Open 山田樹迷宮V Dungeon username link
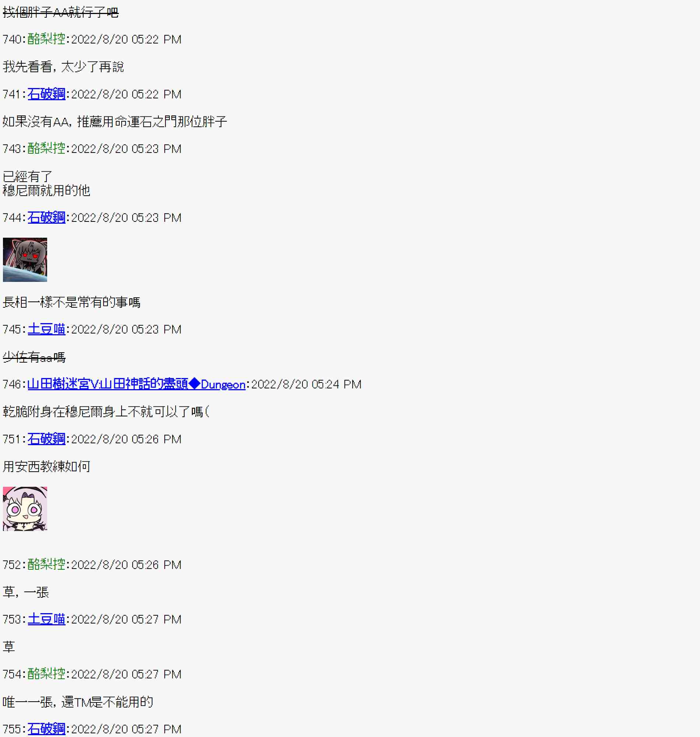The height and width of the screenshot is (737, 700). pyautogui.click(x=136, y=384)
